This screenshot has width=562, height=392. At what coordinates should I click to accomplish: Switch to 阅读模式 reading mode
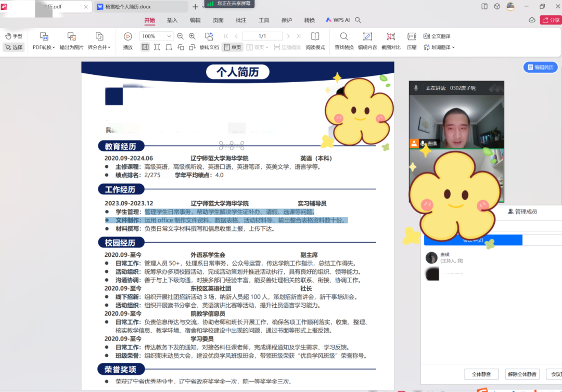tap(315, 41)
